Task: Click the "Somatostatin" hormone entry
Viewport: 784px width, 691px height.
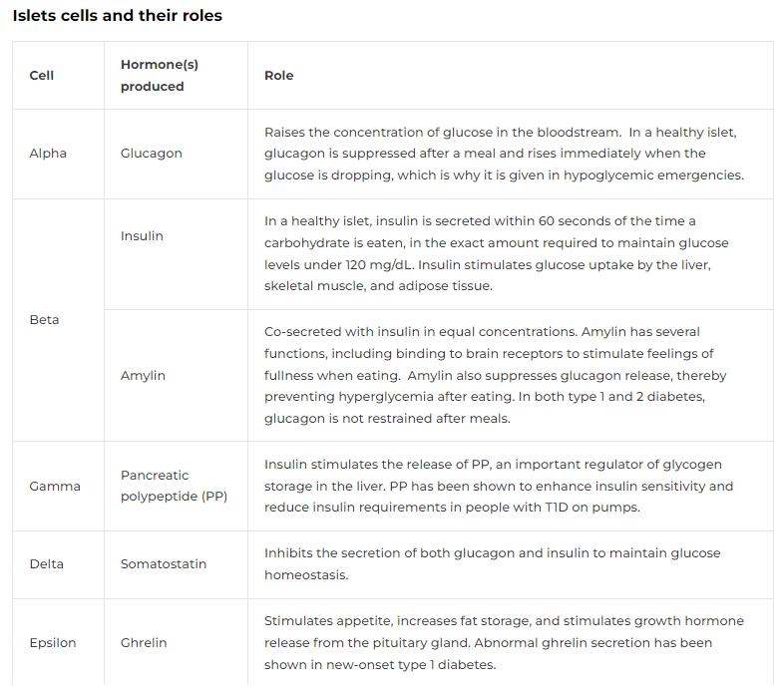Action: click(164, 564)
